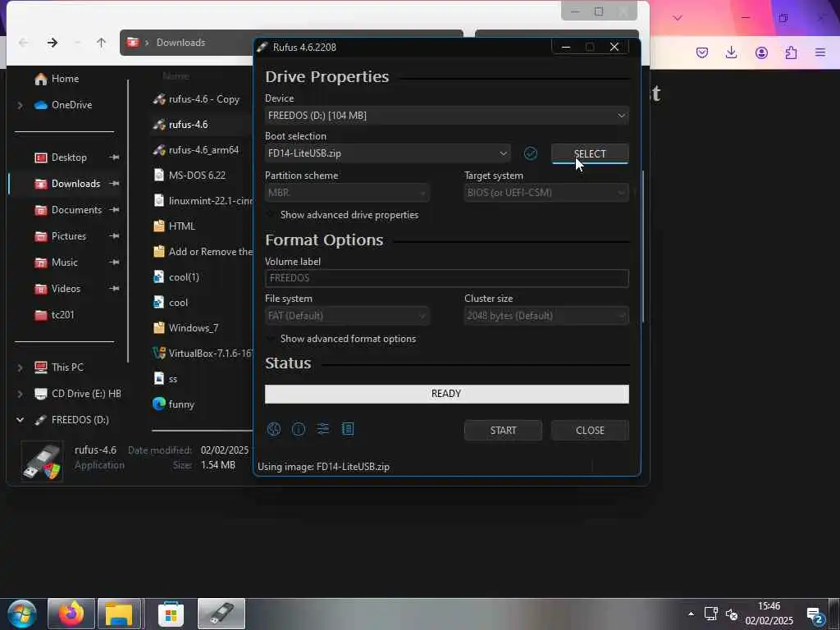Open Videos in Explorer sidebar
Image resolution: width=840 pixels, height=630 pixels.
click(57, 289)
